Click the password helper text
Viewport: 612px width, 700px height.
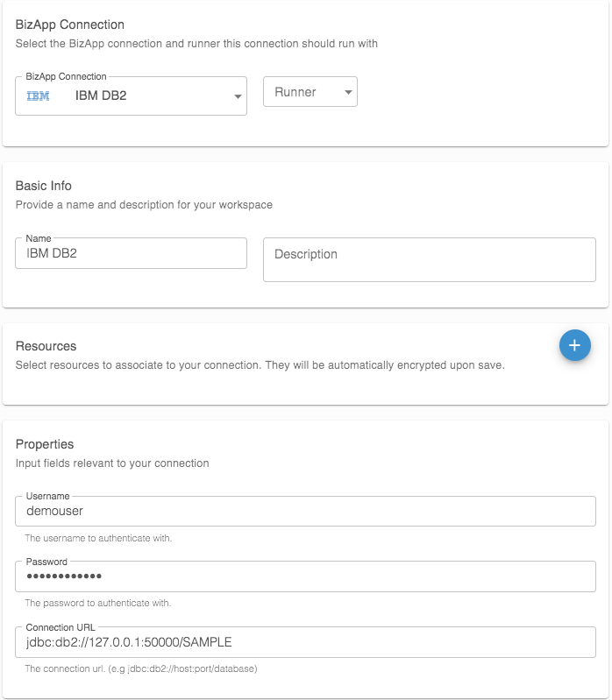pyautogui.click(x=97, y=603)
